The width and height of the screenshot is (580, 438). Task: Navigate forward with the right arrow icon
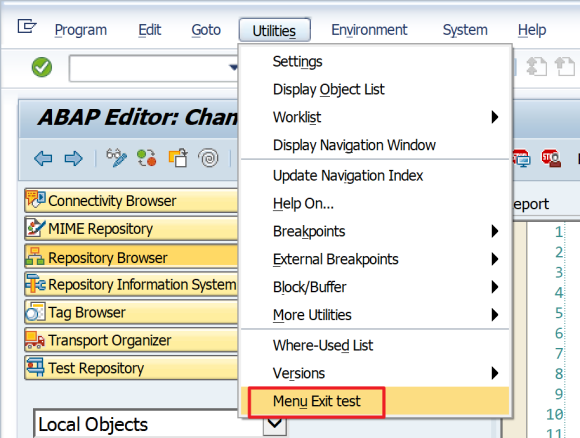73,159
